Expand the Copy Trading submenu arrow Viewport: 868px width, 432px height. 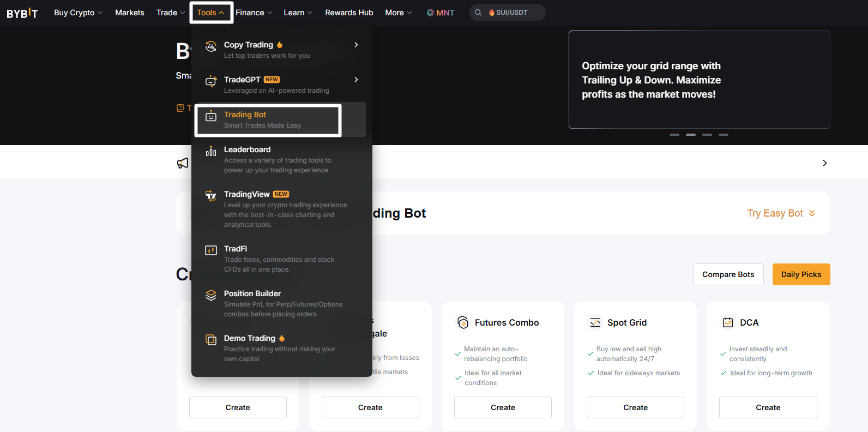[x=356, y=45]
